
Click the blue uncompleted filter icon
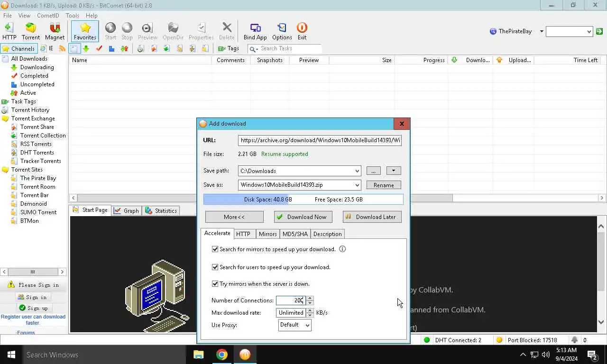pos(111,48)
